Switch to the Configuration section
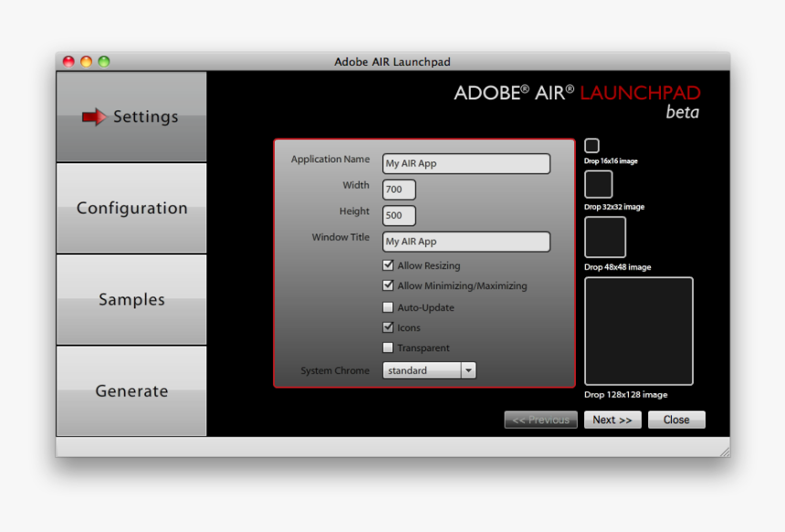 point(131,207)
